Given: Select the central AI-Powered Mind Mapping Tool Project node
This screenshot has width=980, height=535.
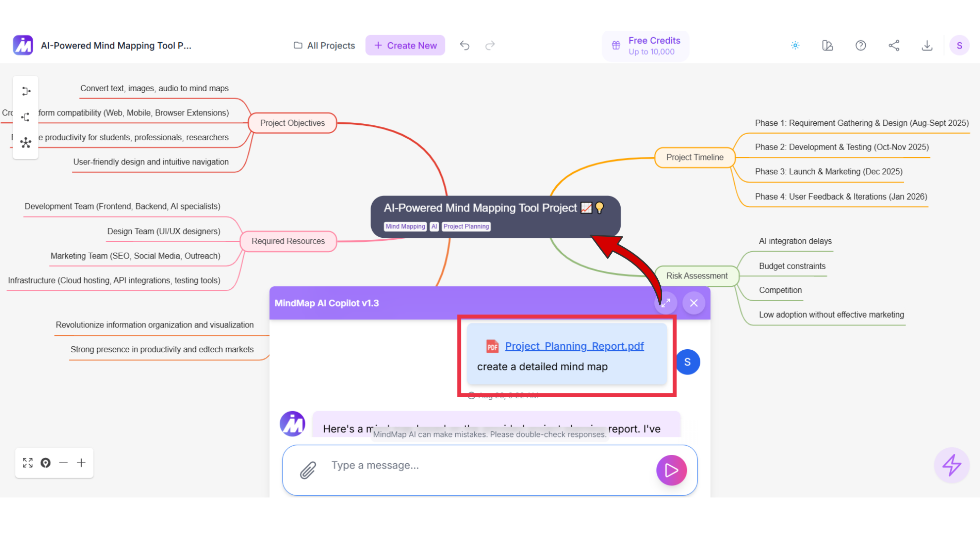Looking at the screenshot, I should tap(495, 216).
